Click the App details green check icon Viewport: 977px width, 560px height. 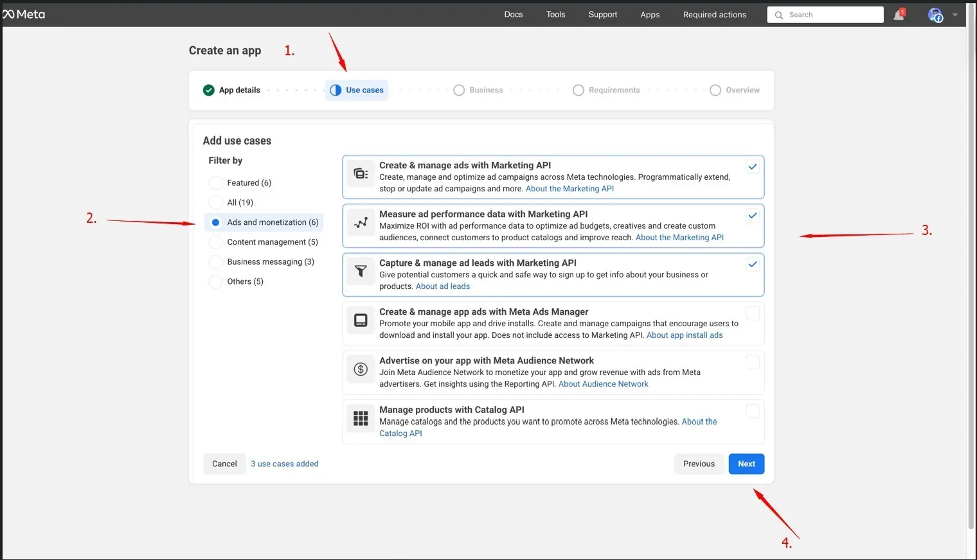point(208,90)
